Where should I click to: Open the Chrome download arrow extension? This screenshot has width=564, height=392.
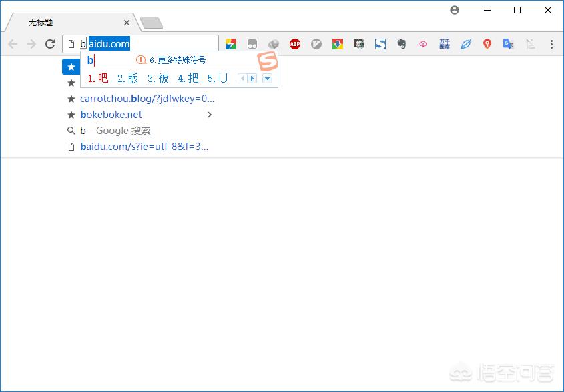[x=337, y=44]
